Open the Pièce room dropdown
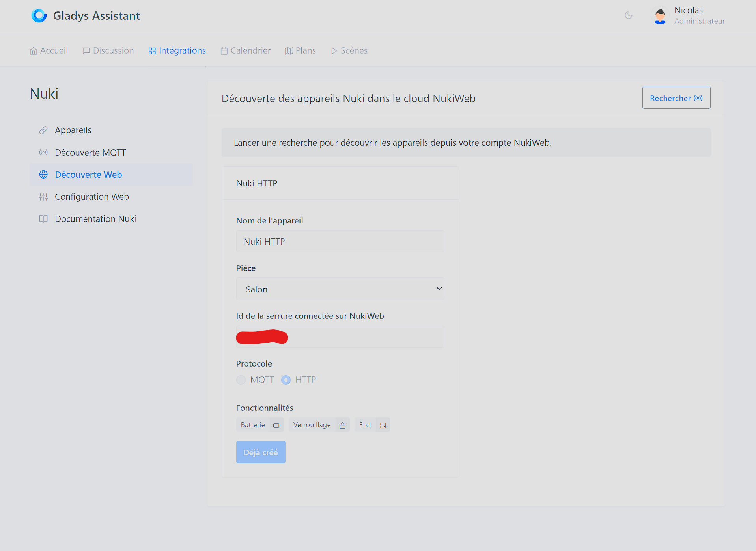Screen dimensions: 756x551 tap(340, 289)
